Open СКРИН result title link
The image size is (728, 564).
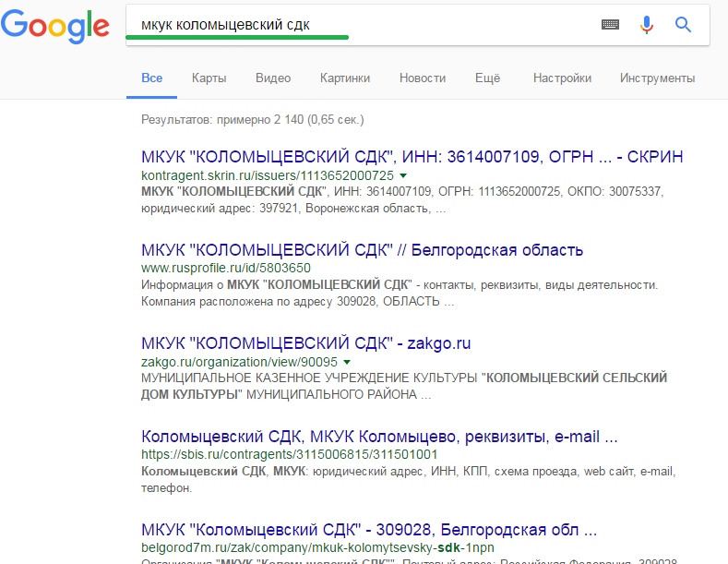pos(412,157)
